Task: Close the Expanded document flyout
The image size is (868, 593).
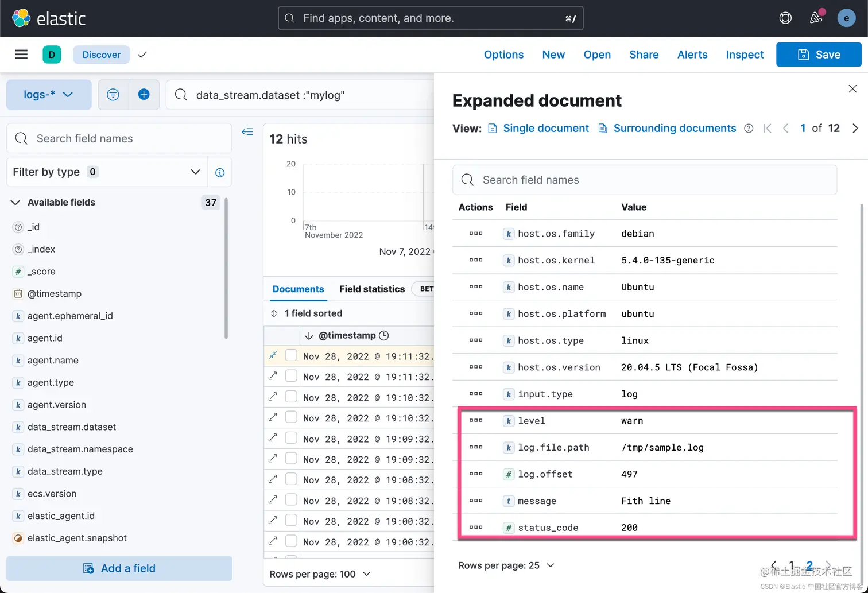Action: click(852, 88)
